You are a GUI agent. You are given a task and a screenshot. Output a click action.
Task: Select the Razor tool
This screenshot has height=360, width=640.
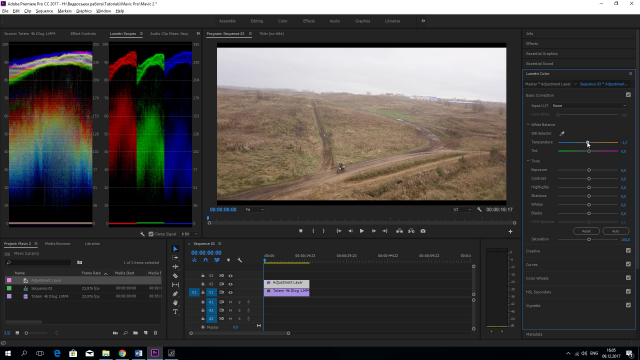click(175, 276)
